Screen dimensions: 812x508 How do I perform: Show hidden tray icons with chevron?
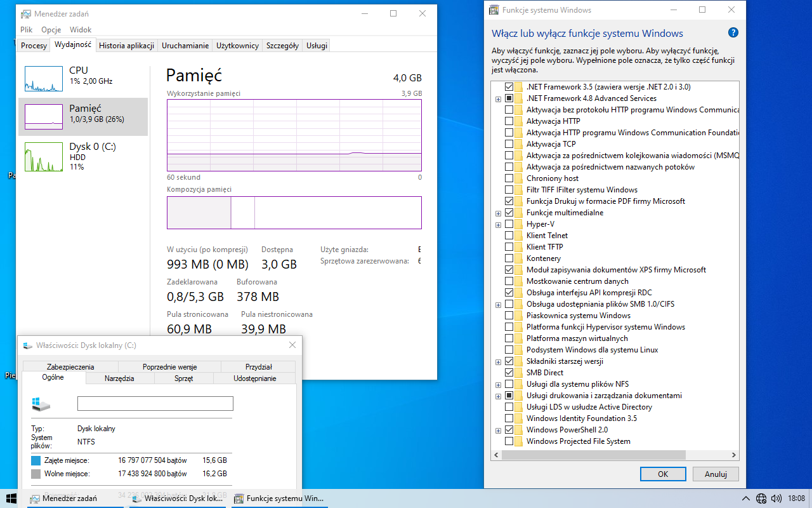(x=747, y=498)
